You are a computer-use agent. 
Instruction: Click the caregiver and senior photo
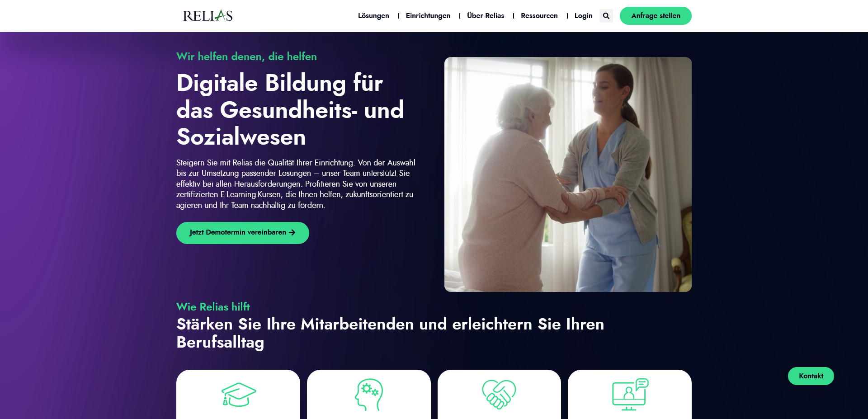(568, 174)
